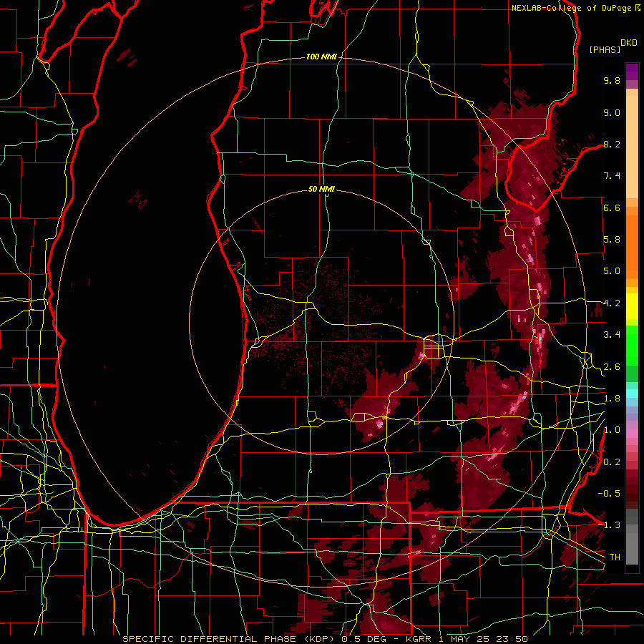Viewport: 644px width, 644px height.
Task: Select the 4.2 value on color scale
Action: coord(612,303)
